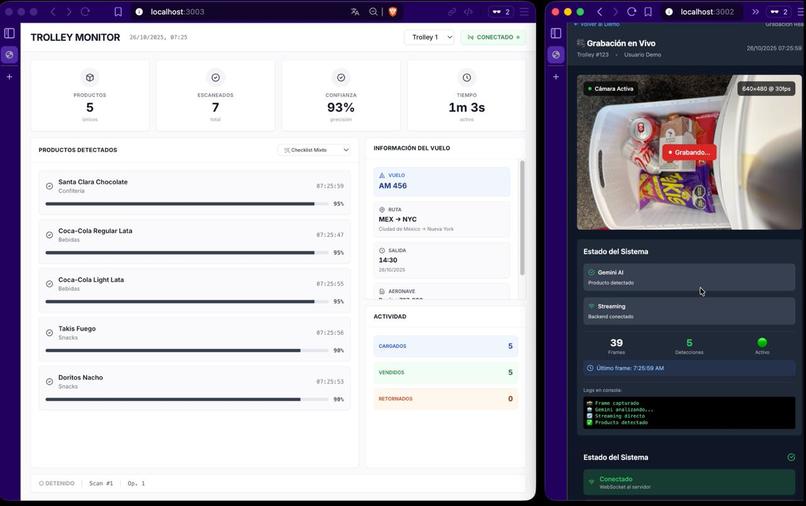806x506 pixels.
Task: Go back in the localhost:3002 window
Action: [x=599, y=12]
